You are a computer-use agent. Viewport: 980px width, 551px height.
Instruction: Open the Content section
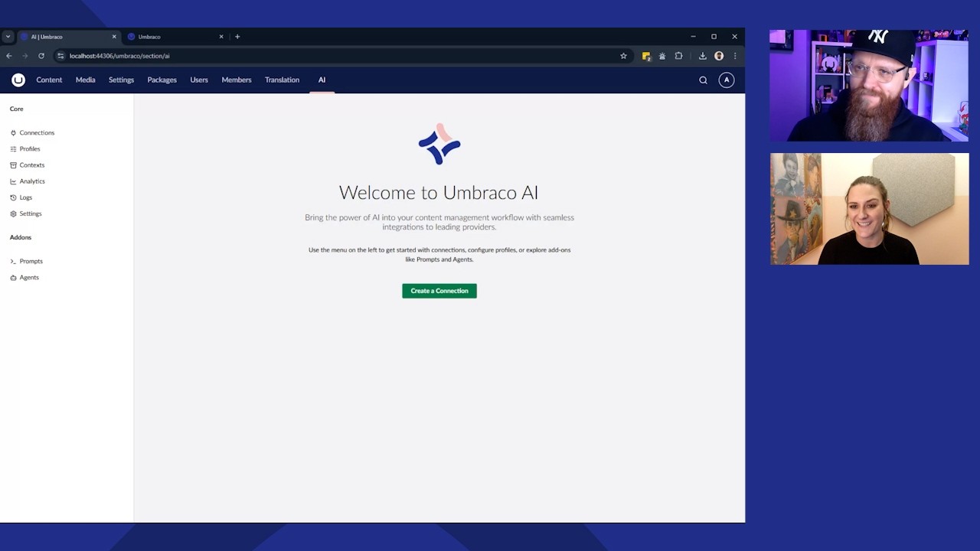[49, 80]
